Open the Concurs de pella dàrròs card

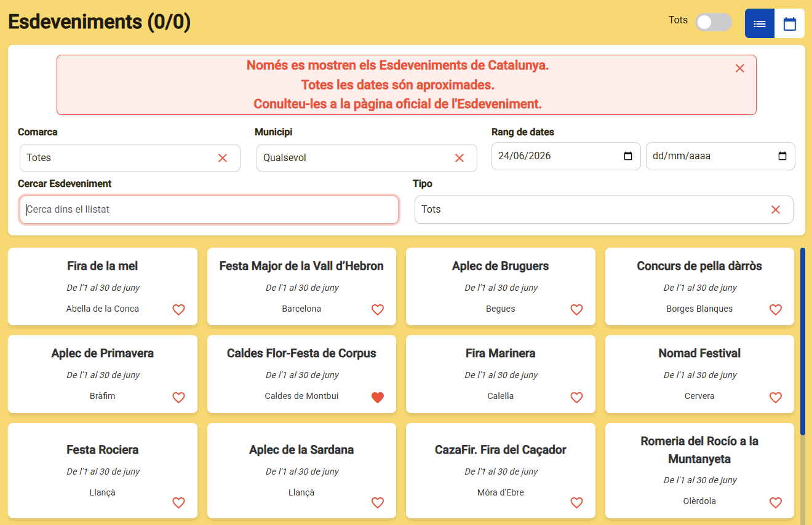(x=699, y=286)
